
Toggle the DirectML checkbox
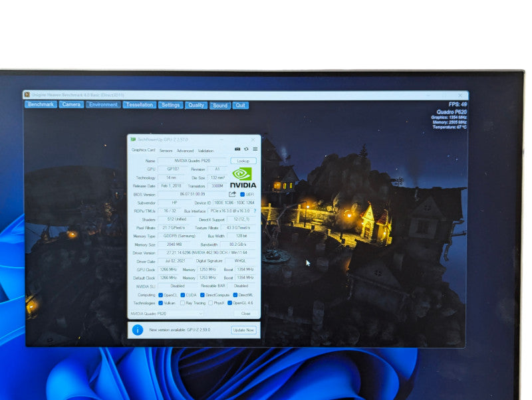pyautogui.click(x=235, y=295)
